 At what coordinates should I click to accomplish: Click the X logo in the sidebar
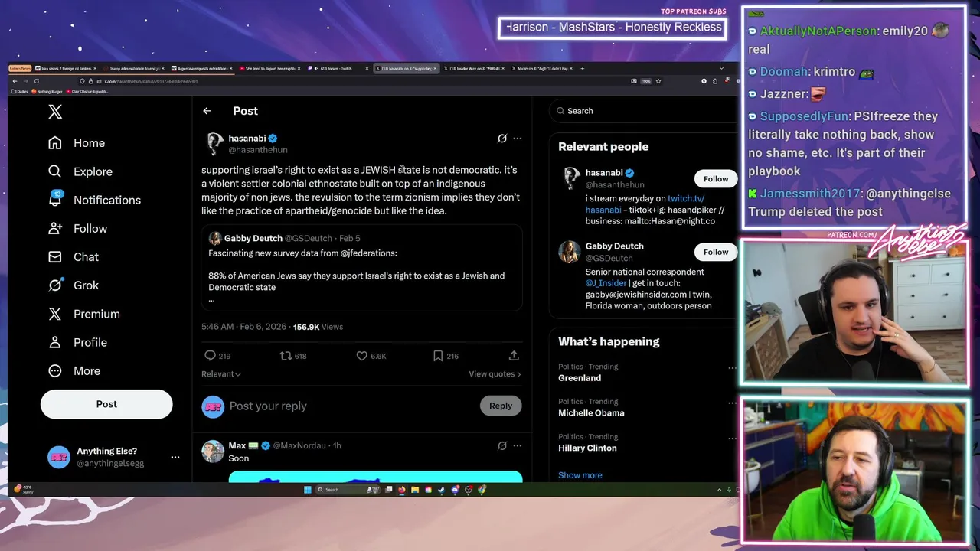55,112
